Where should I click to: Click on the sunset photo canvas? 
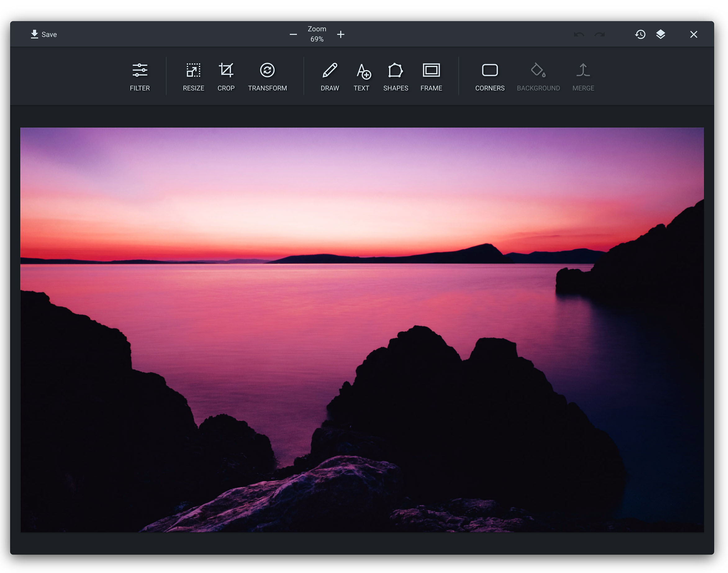click(362, 330)
